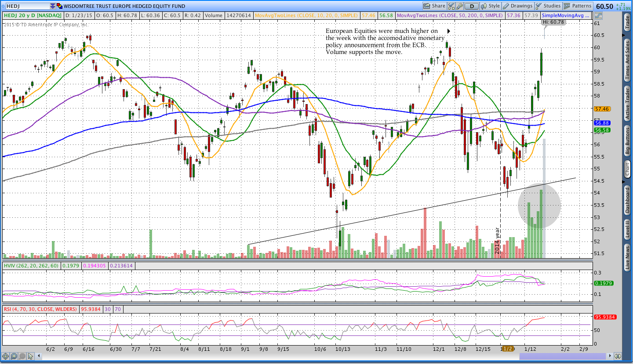
Task: Click the 60.50 last price display
Action: 604,6
